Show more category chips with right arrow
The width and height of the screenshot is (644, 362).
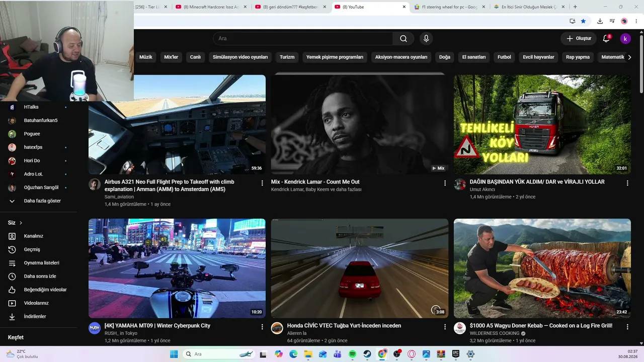pyautogui.click(x=629, y=57)
